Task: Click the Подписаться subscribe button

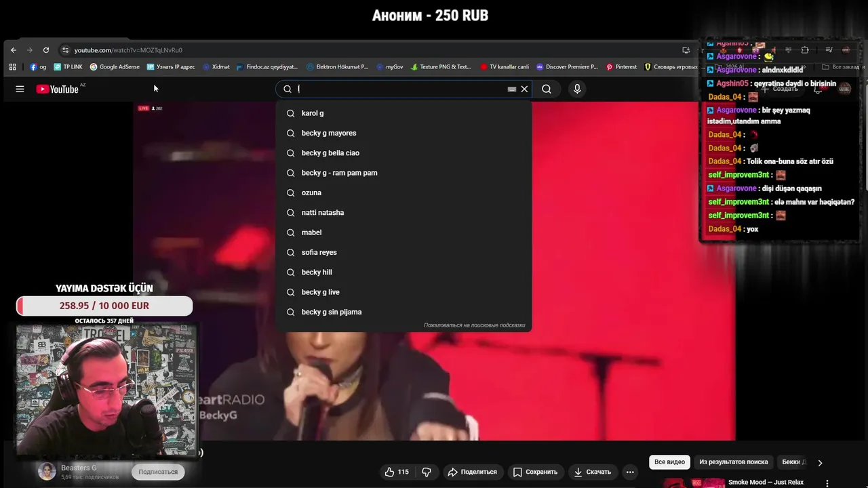Action: 158,472
